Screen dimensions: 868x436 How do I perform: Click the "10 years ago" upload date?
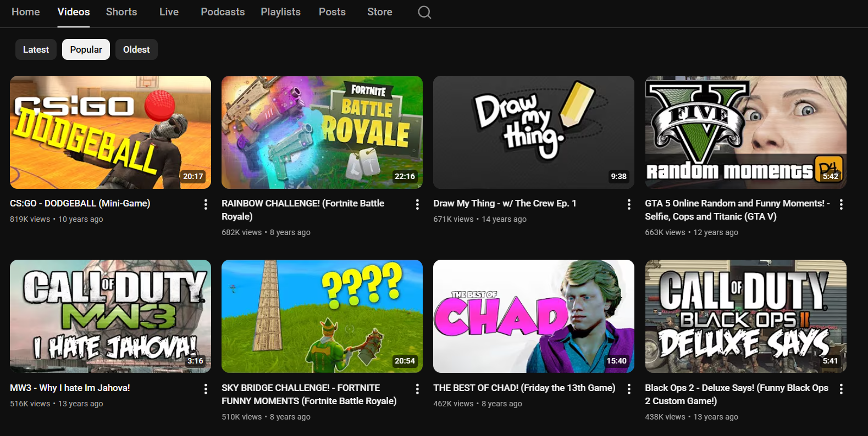81,219
